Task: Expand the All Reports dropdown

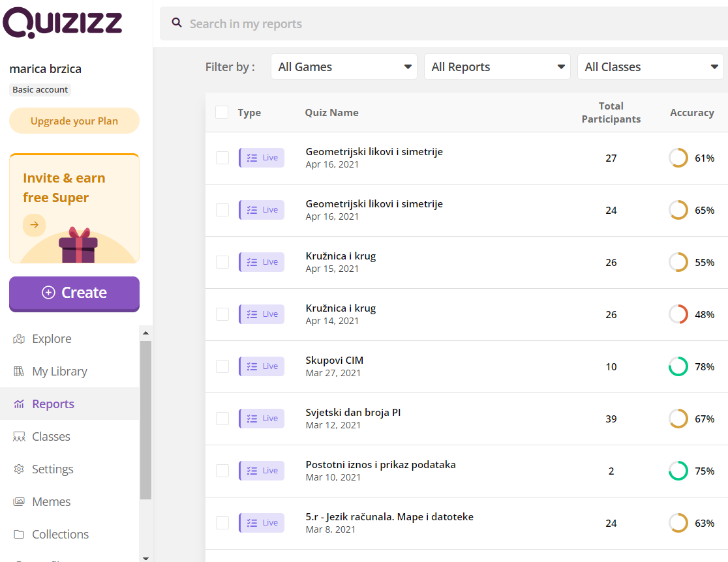Action: [497, 67]
